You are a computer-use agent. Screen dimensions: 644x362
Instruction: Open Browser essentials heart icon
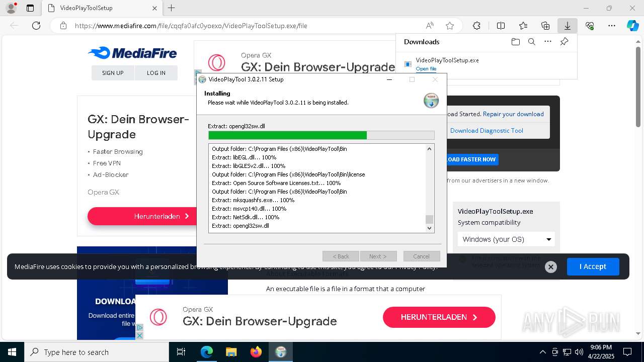click(590, 26)
